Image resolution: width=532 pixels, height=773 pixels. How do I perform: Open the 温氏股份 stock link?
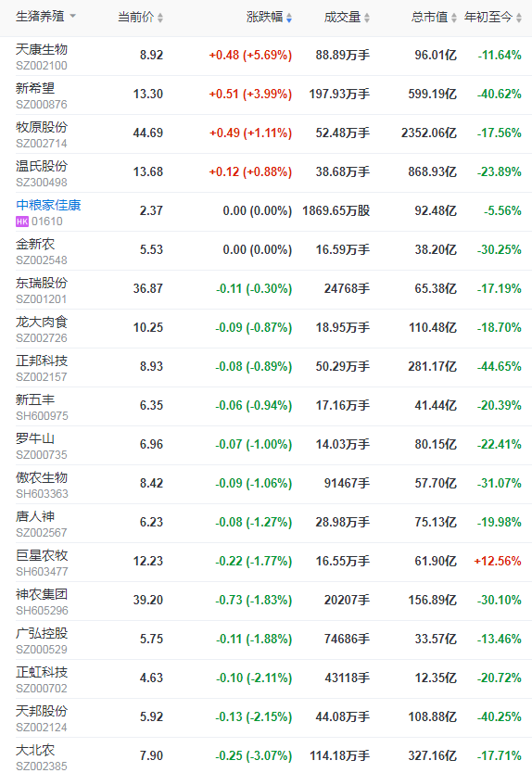point(42,166)
